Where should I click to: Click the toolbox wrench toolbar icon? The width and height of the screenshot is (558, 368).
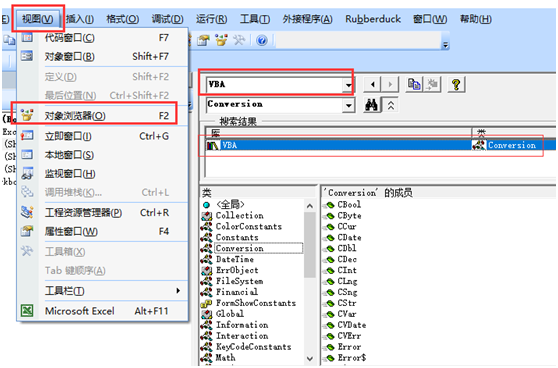coord(239,41)
